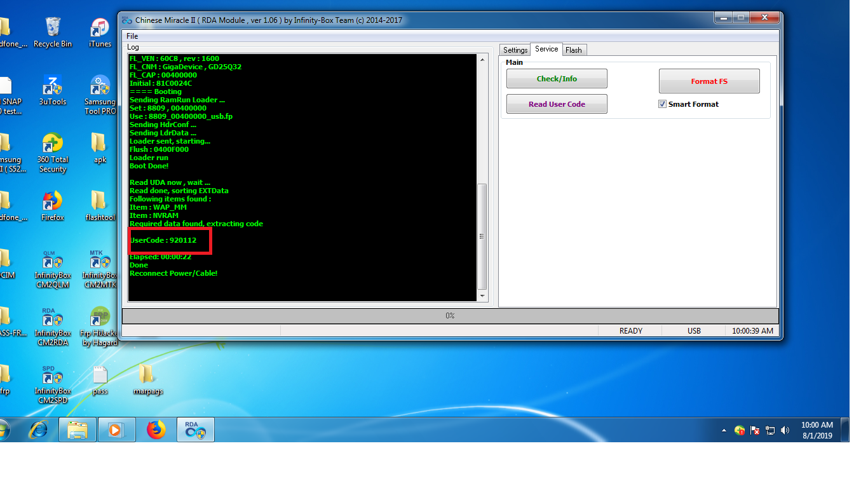Click the 0% progress bar

click(450, 316)
